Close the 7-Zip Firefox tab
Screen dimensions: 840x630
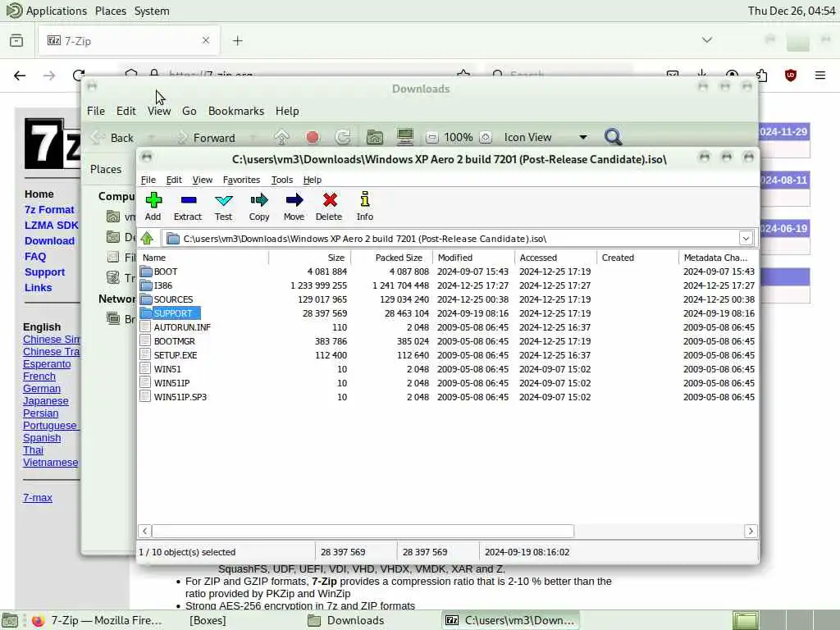click(x=206, y=41)
